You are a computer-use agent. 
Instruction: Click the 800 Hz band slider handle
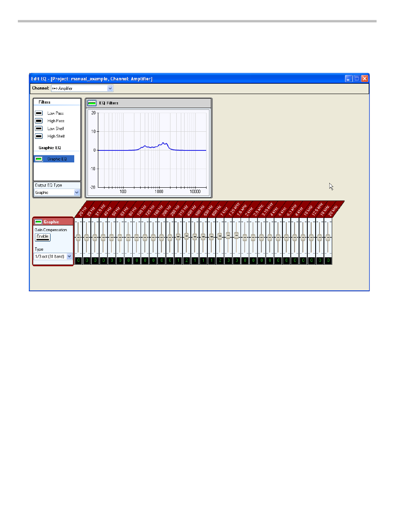click(211, 237)
